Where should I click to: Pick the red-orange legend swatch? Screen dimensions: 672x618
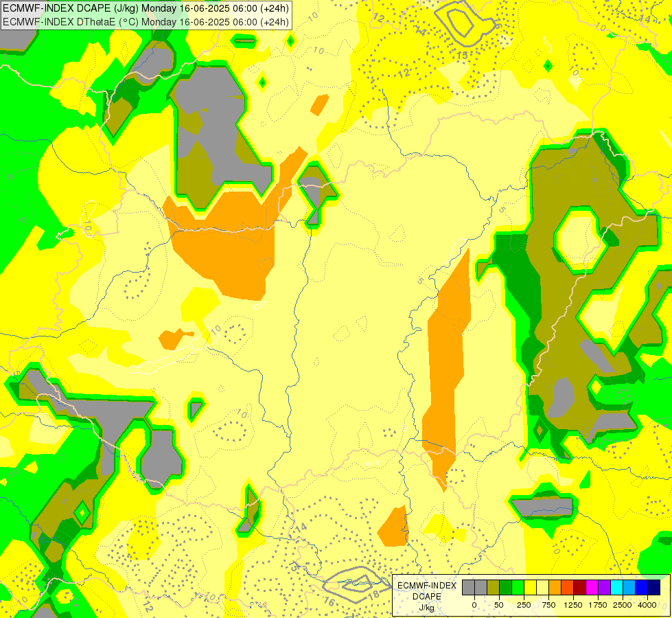[x=568, y=587]
